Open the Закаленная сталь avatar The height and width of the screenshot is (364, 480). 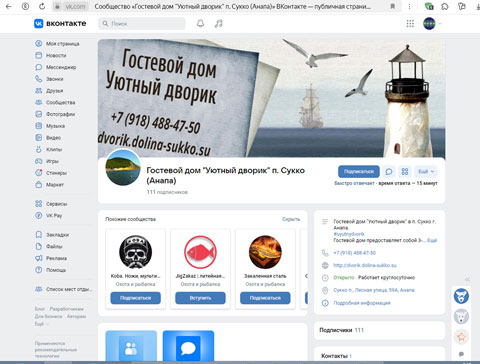click(265, 252)
